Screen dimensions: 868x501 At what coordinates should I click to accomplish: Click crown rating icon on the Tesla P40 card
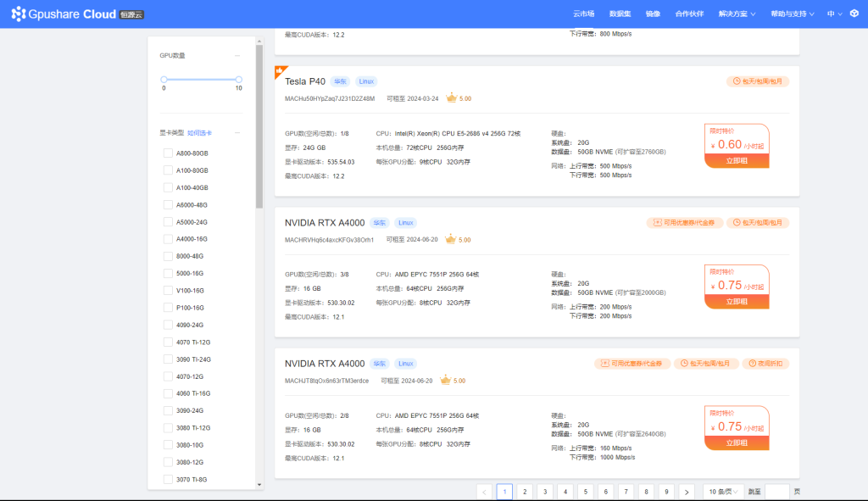(x=451, y=98)
